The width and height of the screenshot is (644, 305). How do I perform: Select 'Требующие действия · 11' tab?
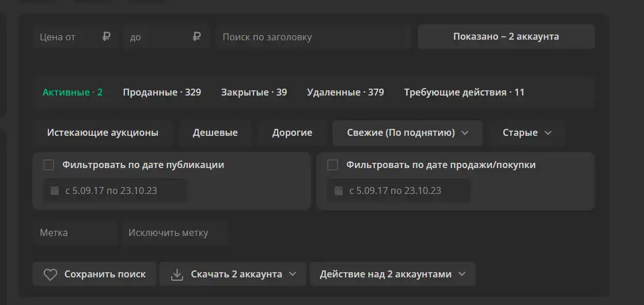pos(464,92)
